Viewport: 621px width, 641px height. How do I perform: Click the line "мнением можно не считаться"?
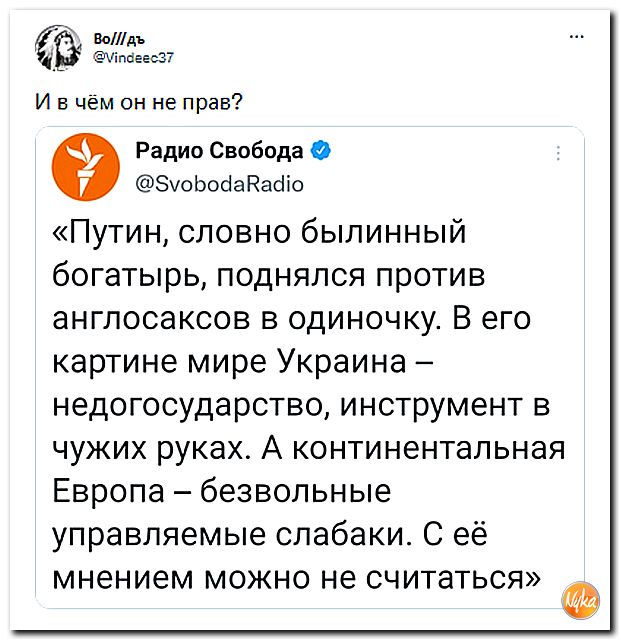coord(296,577)
